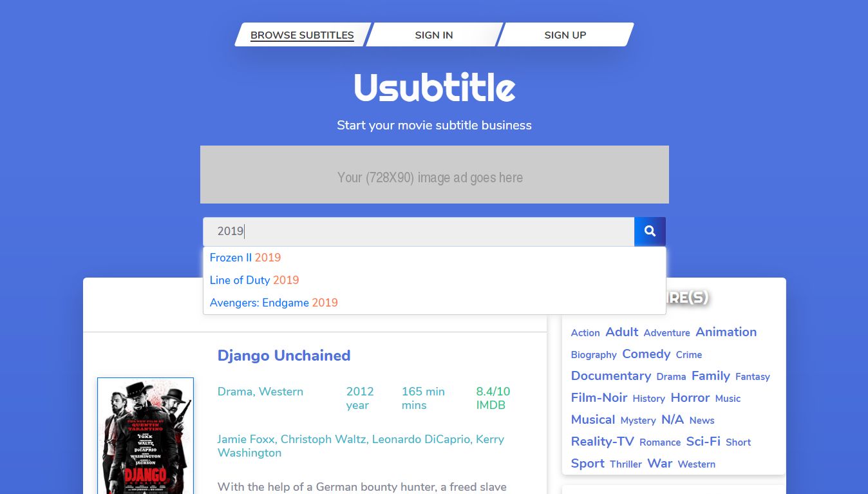Open the Sign In page
Viewport: 868px width, 494px height.
pos(434,35)
